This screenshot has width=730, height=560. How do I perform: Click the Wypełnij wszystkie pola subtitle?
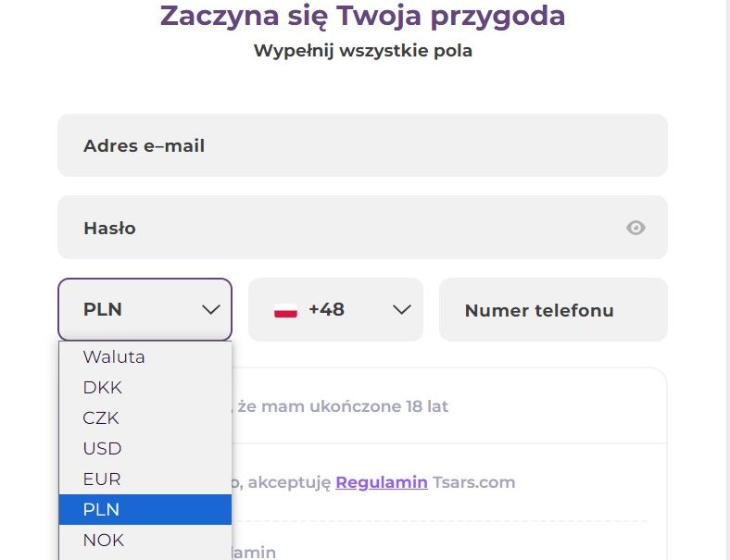[363, 51]
